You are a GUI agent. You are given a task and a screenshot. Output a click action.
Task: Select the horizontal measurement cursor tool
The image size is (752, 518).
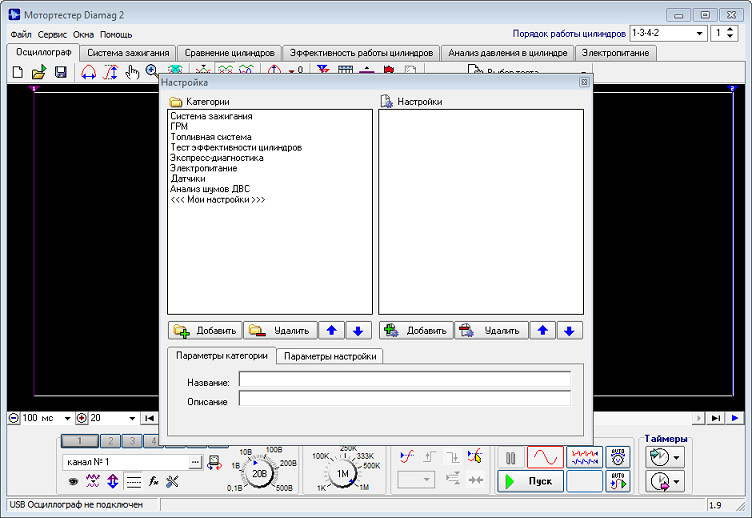point(88,72)
